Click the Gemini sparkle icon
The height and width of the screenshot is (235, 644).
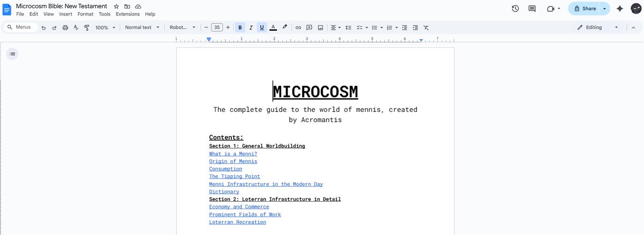[x=620, y=9]
